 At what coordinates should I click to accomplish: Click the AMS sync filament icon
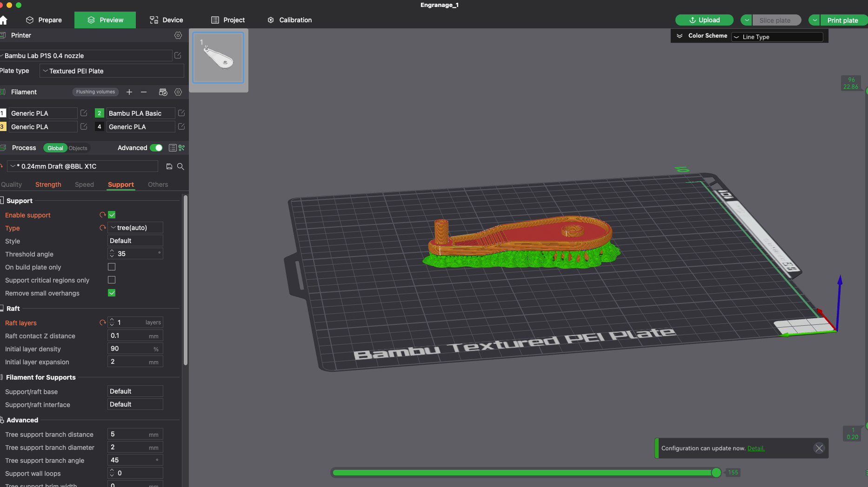(x=163, y=92)
